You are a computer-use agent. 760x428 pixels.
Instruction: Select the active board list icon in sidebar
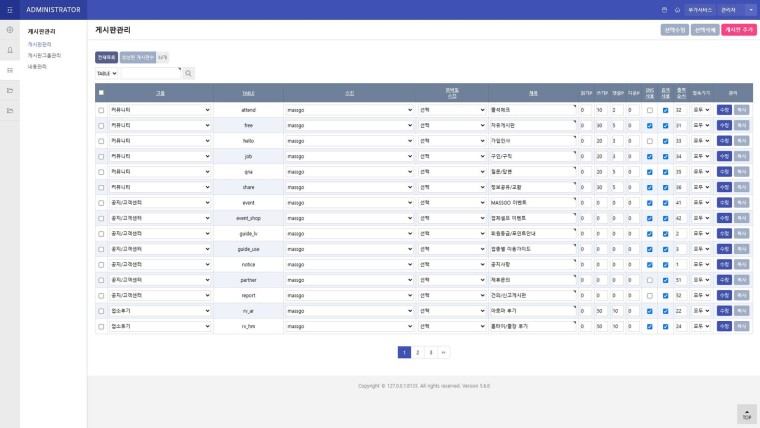point(10,70)
